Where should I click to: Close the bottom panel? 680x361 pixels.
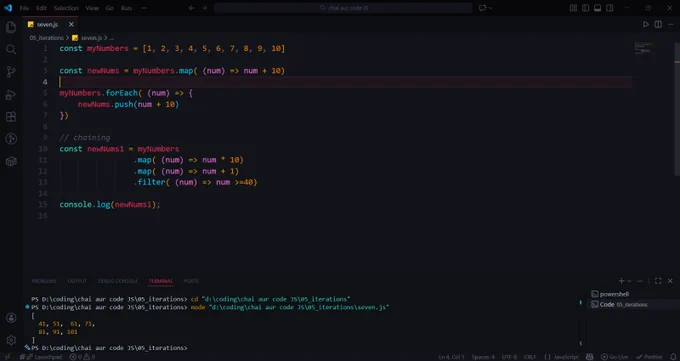point(670,281)
